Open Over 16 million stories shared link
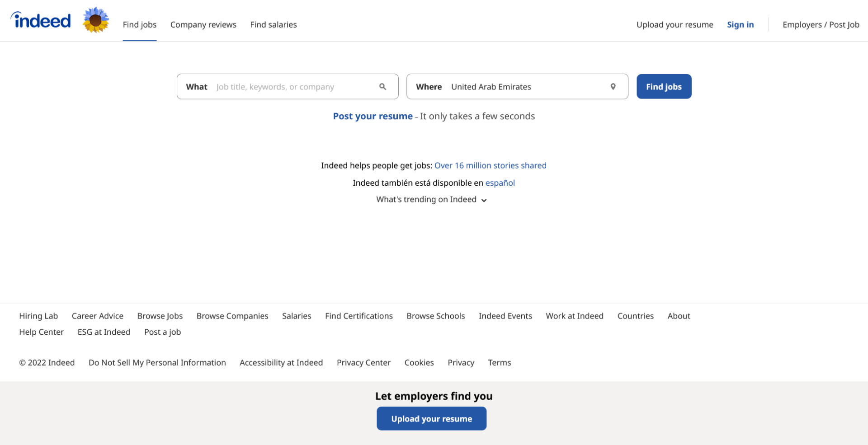868x445 pixels. click(491, 165)
